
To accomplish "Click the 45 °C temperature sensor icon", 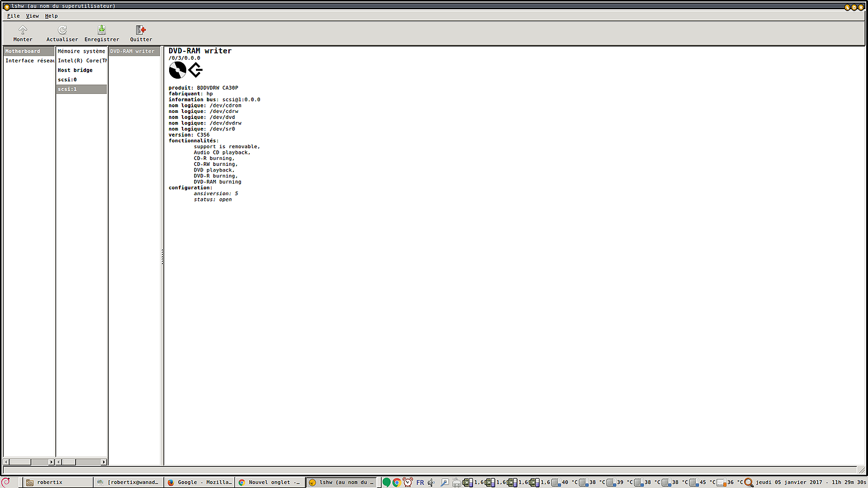I will tap(693, 482).
